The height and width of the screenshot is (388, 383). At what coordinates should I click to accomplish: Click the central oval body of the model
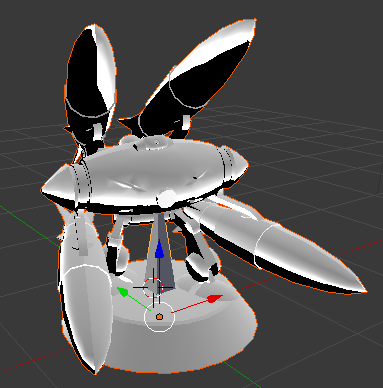point(148,173)
